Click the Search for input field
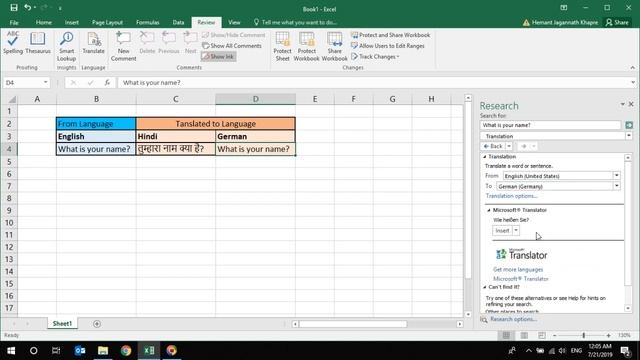This screenshot has width=640, height=360. (x=551, y=125)
